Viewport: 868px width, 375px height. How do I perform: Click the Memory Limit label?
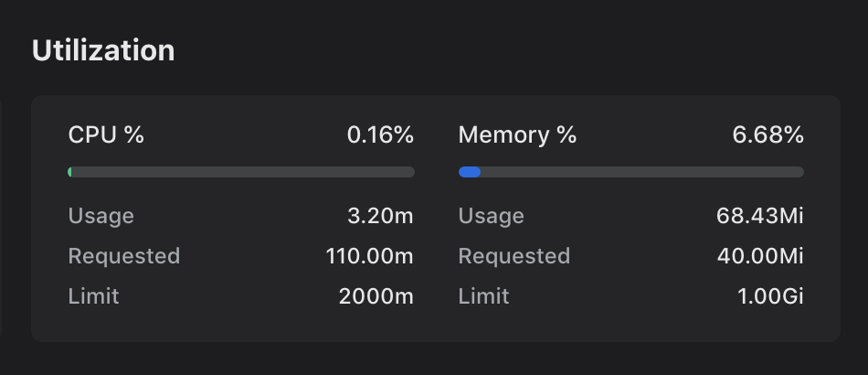[x=484, y=296]
